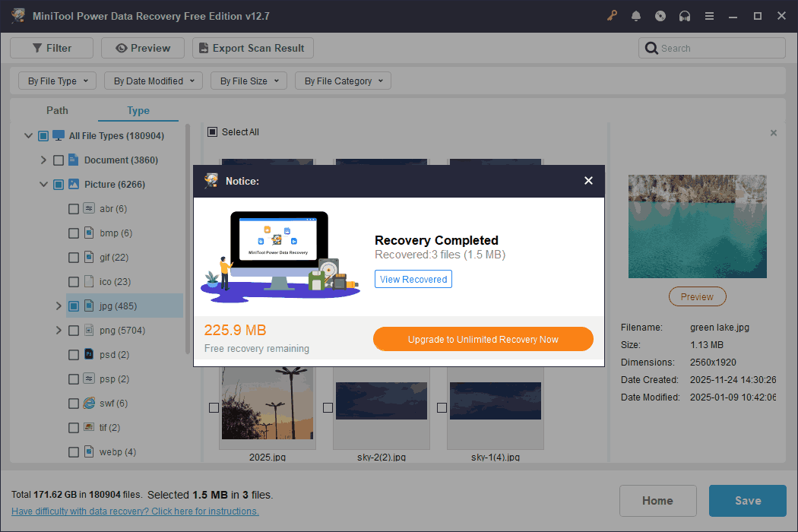
Task: Switch to the Path tab
Action: click(x=57, y=111)
